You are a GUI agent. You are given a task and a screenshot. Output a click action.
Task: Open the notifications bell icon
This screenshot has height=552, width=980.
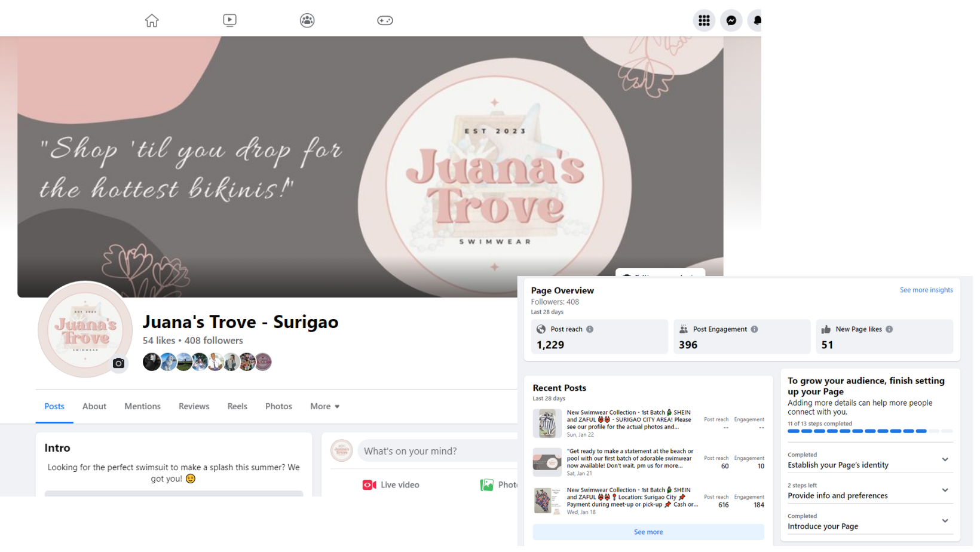pos(757,20)
